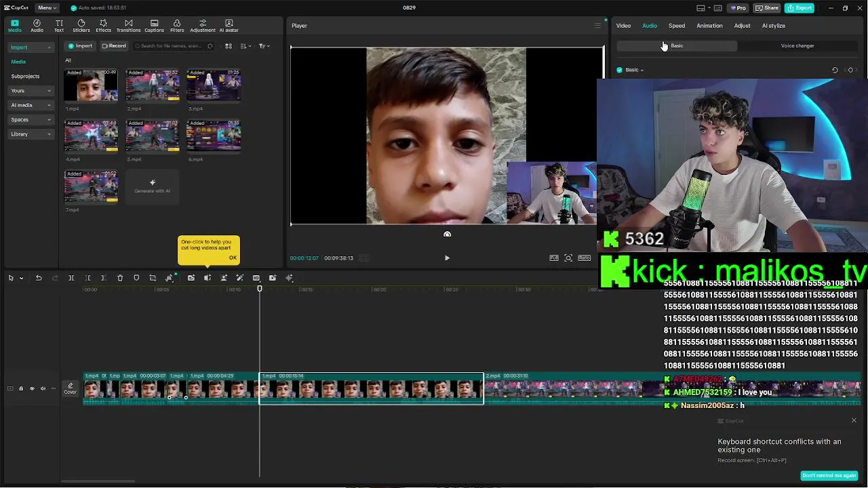This screenshot has width=868, height=488.
Task: Expand the Spaces sidebar section
Action: pyautogui.click(x=31, y=119)
